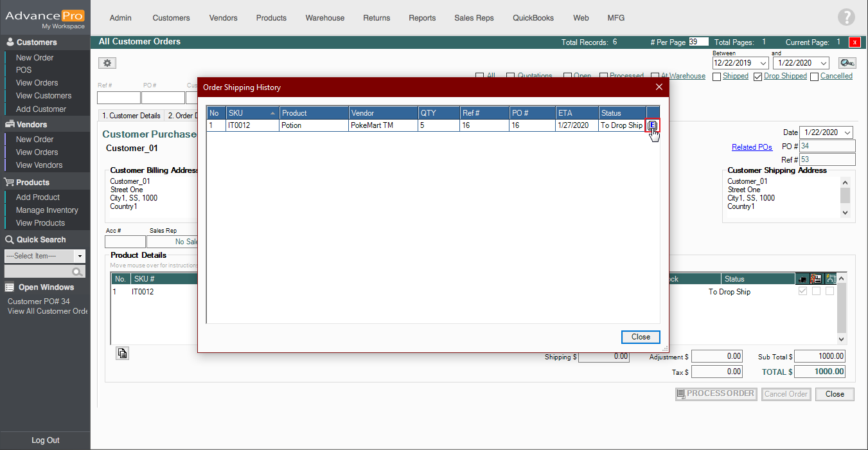Click the truck icon column header
This screenshot has width=868, height=450.
[x=803, y=279]
